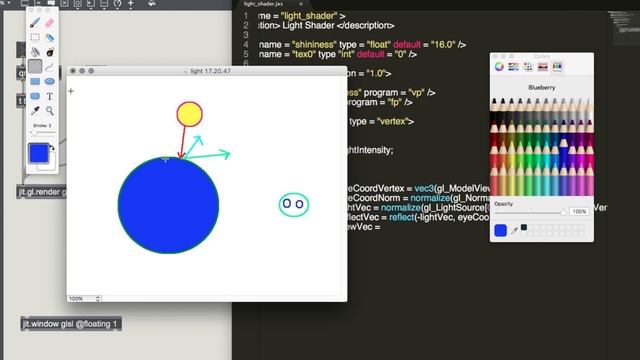Click the Colors panel eyedropper sampler

click(x=514, y=231)
